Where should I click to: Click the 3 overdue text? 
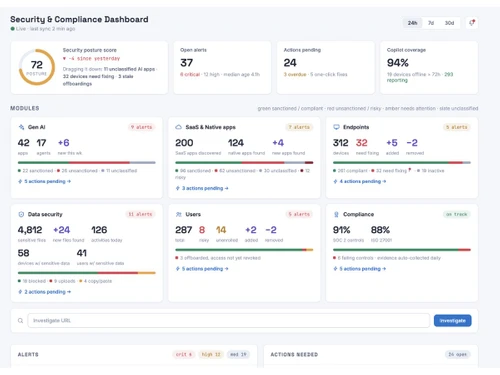point(295,74)
